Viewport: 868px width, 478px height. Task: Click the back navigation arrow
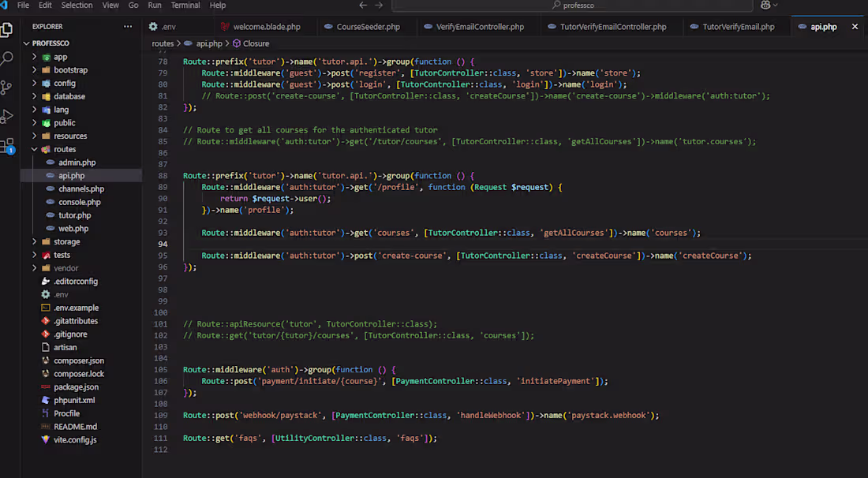(x=362, y=5)
